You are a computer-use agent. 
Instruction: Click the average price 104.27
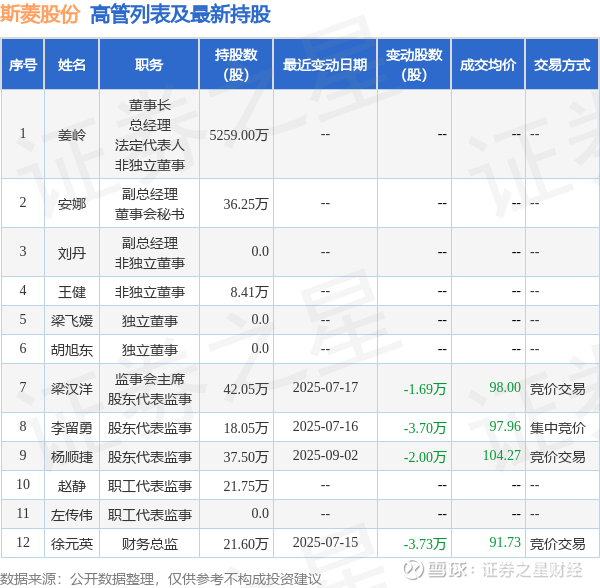click(x=502, y=455)
